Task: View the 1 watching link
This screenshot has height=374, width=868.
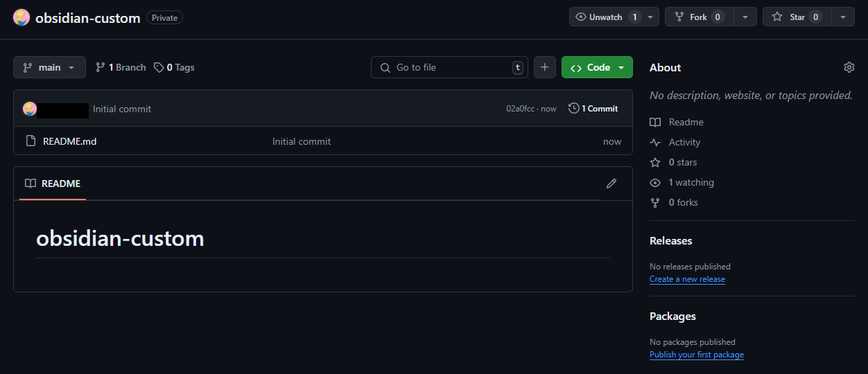Action: (682, 182)
